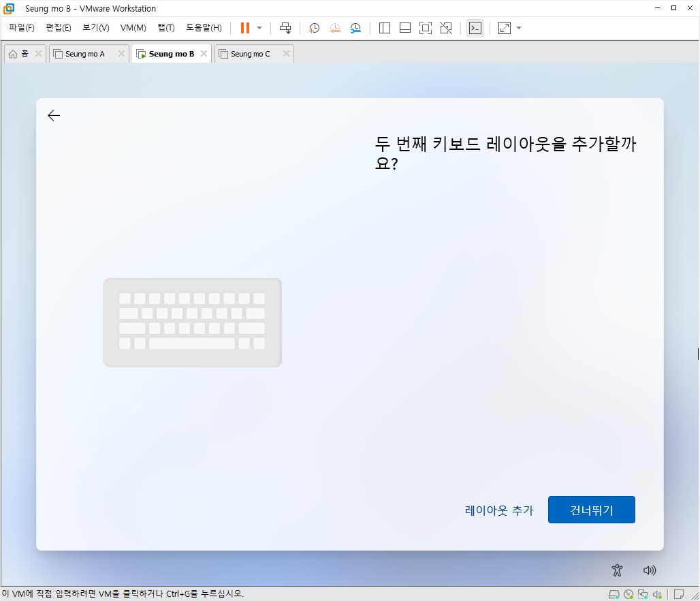Click 레이아웃 추가 link

click(x=499, y=510)
